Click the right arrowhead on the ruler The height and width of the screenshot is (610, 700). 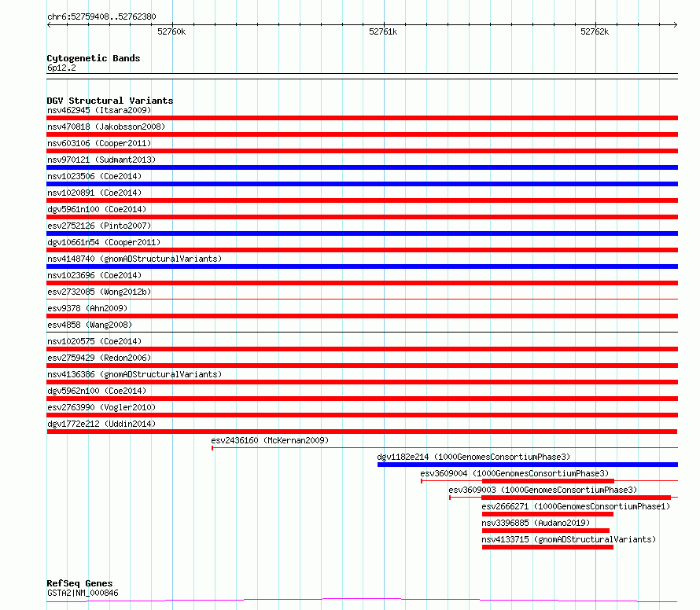click(x=676, y=25)
